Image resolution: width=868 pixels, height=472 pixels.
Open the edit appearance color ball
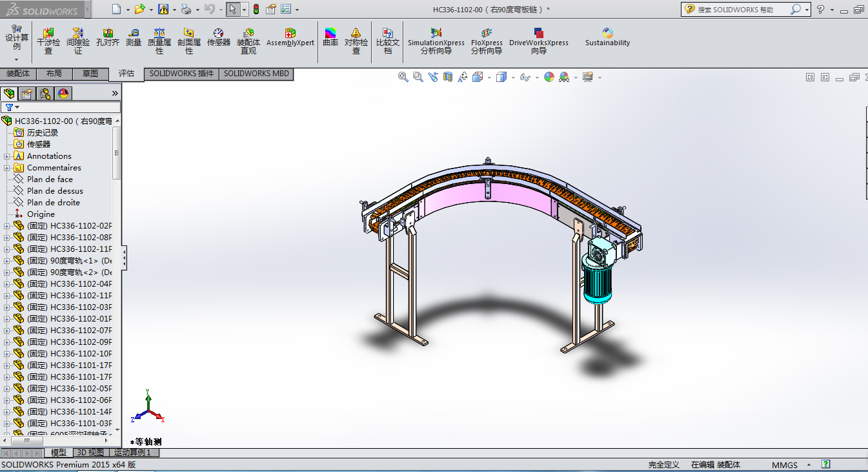(549, 77)
